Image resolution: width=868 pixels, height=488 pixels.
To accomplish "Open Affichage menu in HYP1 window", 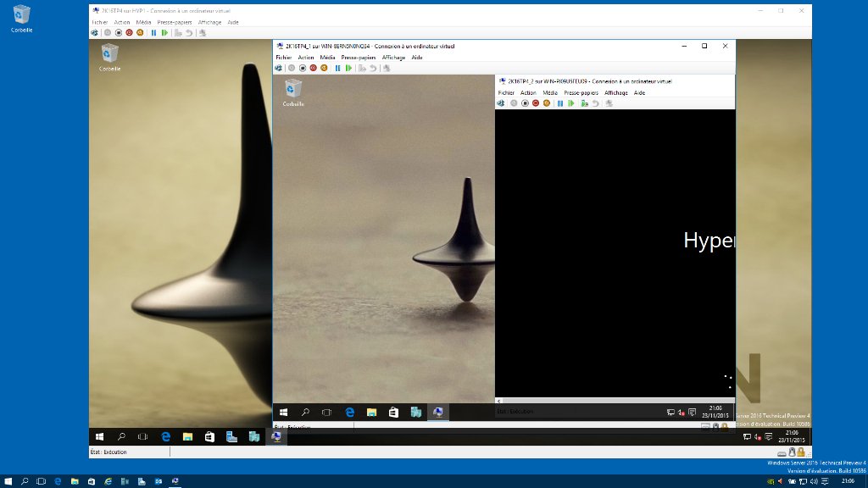I will [x=210, y=22].
